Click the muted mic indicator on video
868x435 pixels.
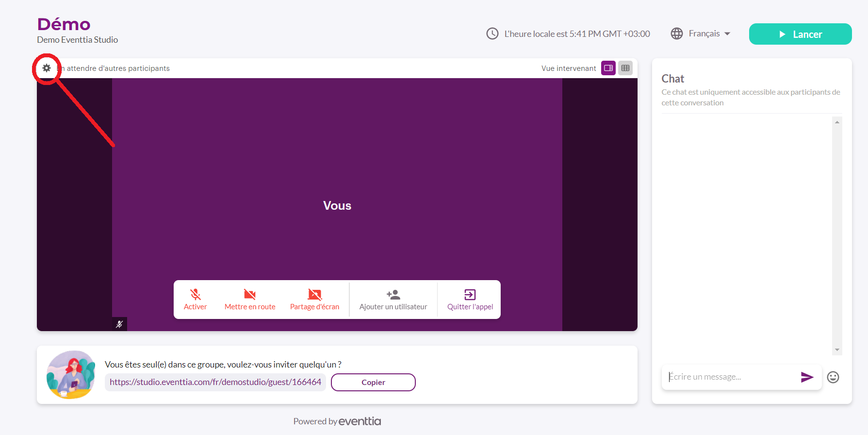pyautogui.click(x=119, y=324)
